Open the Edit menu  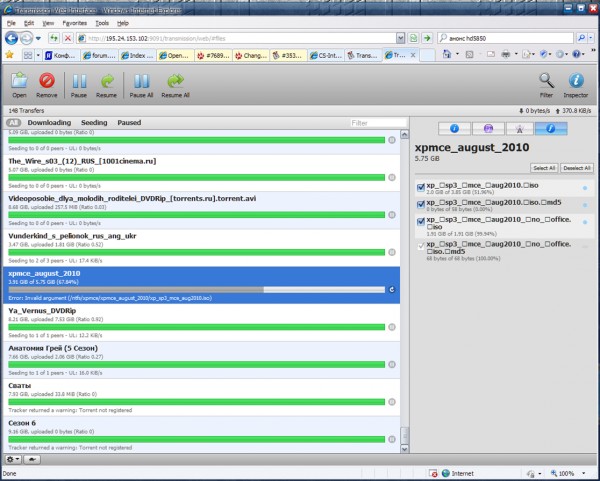(29, 23)
